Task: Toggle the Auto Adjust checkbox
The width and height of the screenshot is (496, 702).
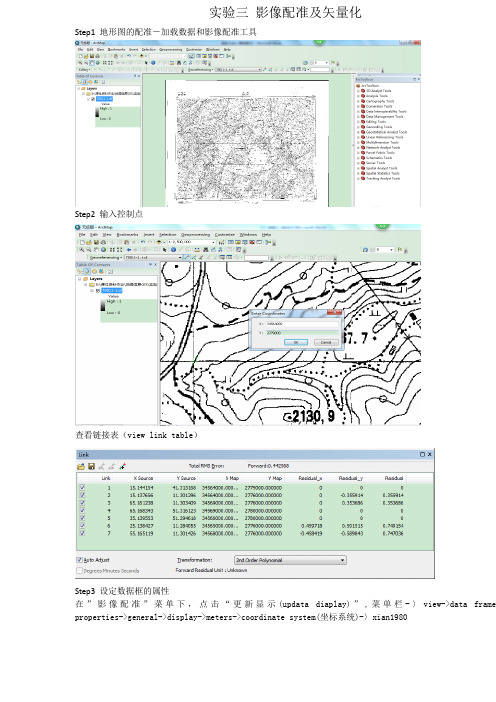Action: click(80, 560)
